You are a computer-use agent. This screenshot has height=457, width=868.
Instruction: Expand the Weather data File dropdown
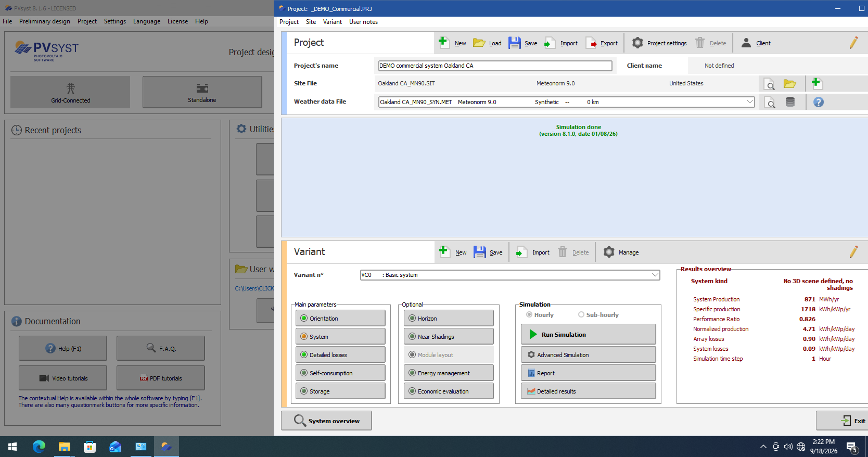749,102
